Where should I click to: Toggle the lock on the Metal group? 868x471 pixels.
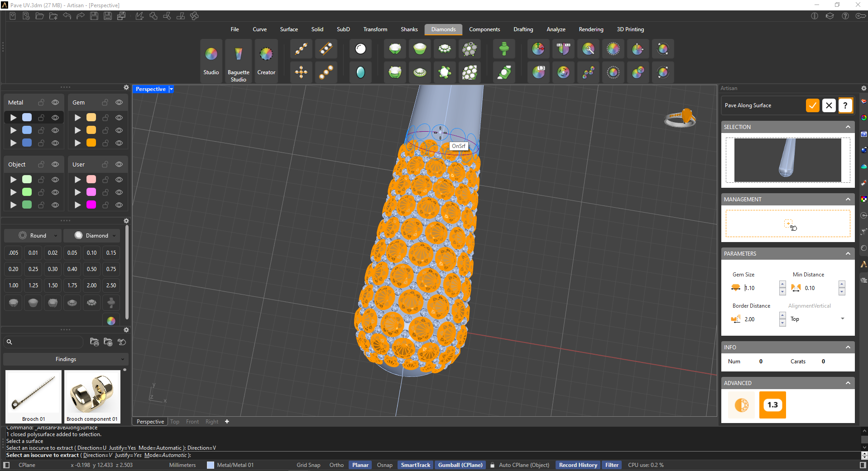41,103
